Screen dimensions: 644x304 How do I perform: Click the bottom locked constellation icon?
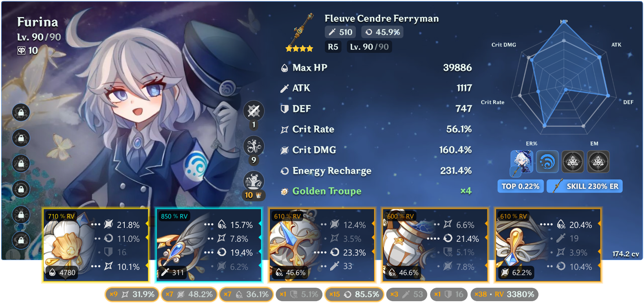click(21, 240)
